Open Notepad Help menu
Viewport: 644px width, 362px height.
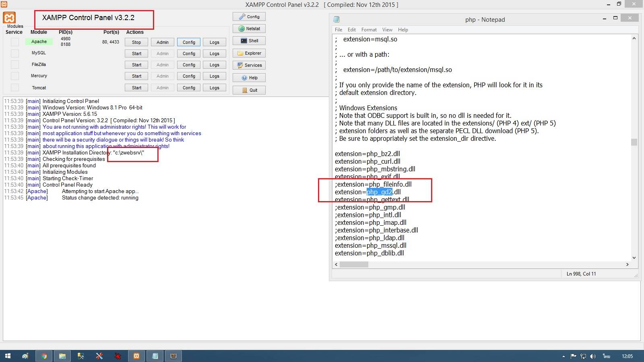pos(403,30)
